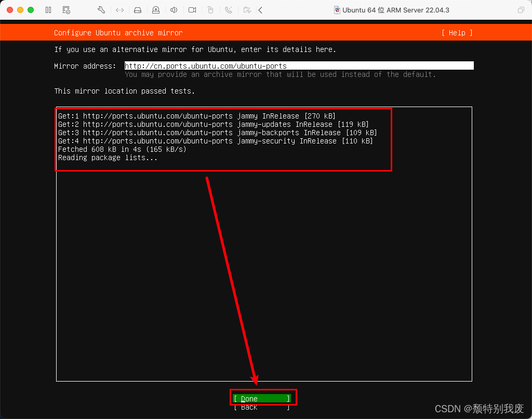Click the jammy-security InRelease log line
Image resolution: width=532 pixels, height=419 pixels.
(x=216, y=141)
